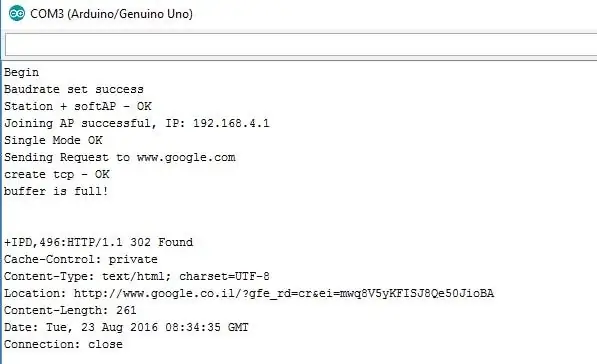597x364 pixels.
Task: Click the '+IPD,496:HTTP/1.1 302 Found' line
Action: click(x=99, y=242)
